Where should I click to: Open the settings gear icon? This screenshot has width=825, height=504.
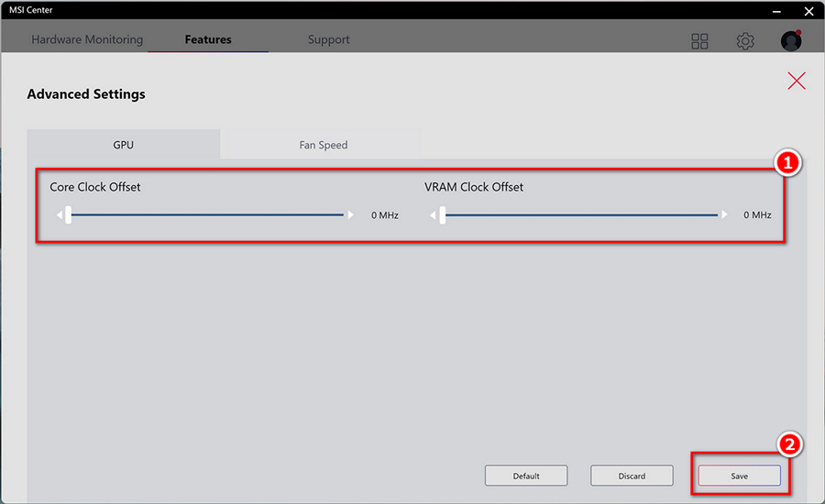(x=745, y=41)
